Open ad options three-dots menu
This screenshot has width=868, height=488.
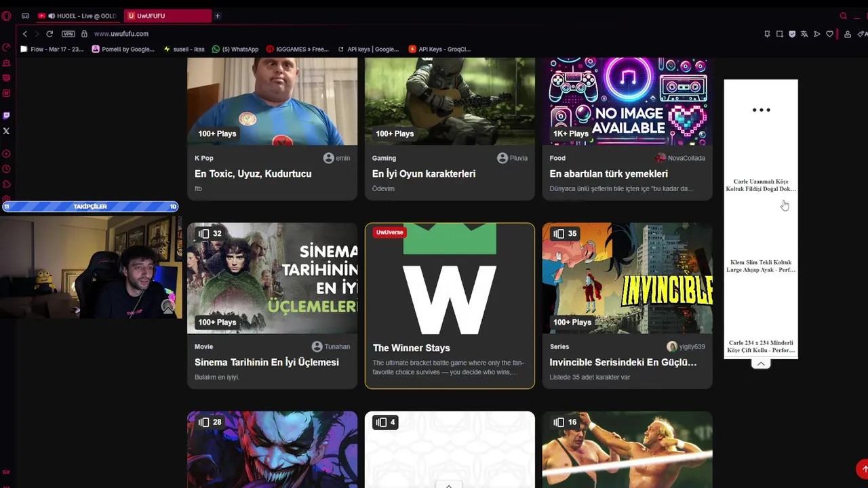tap(761, 110)
